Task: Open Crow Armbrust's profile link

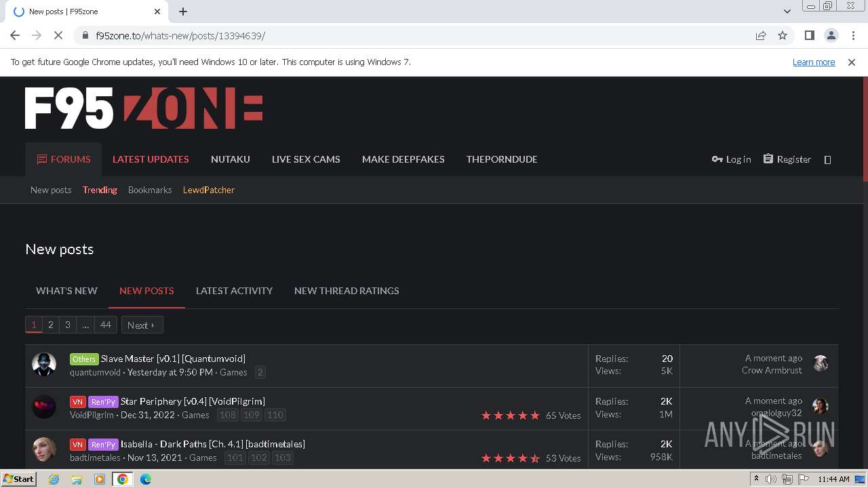Action: tap(772, 371)
